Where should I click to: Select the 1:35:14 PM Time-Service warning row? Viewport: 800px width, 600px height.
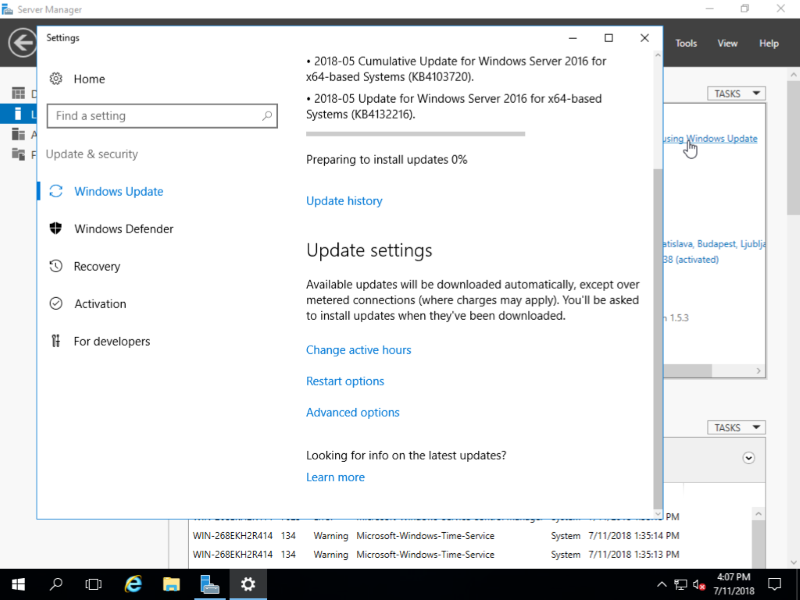pyautogui.click(x=436, y=536)
